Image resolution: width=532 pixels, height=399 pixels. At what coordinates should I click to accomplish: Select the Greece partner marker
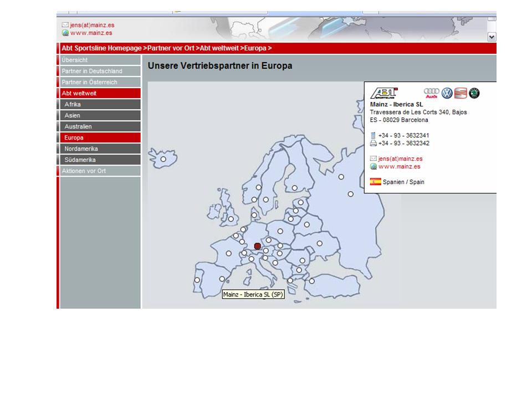[290, 280]
